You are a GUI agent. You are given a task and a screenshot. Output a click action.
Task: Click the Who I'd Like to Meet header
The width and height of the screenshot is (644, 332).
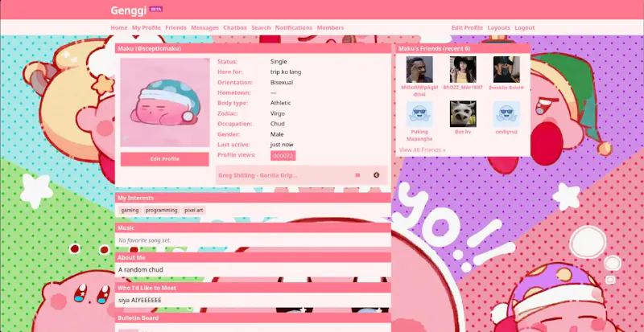tap(253, 288)
